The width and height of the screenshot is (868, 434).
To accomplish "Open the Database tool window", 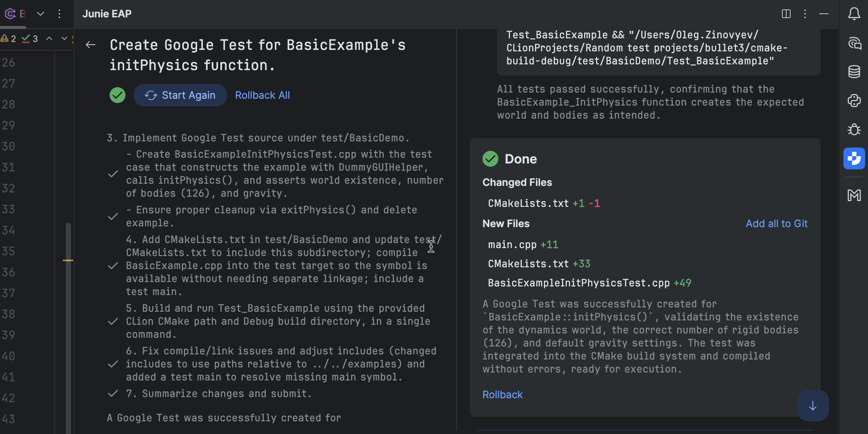I will [854, 72].
